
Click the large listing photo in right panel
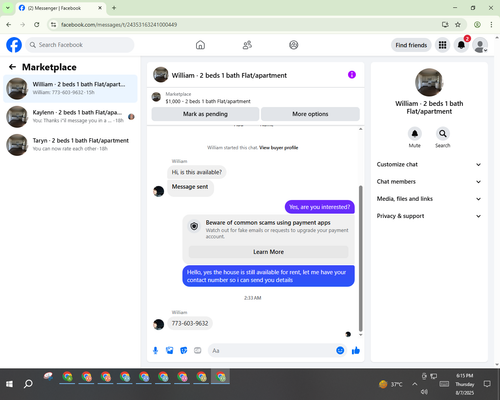click(x=429, y=82)
